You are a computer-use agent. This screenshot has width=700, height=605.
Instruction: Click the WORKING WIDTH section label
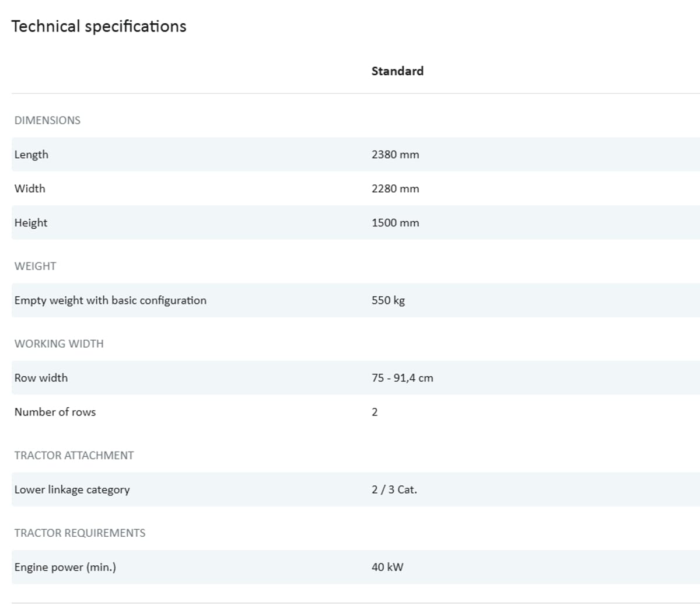(59, 344)
